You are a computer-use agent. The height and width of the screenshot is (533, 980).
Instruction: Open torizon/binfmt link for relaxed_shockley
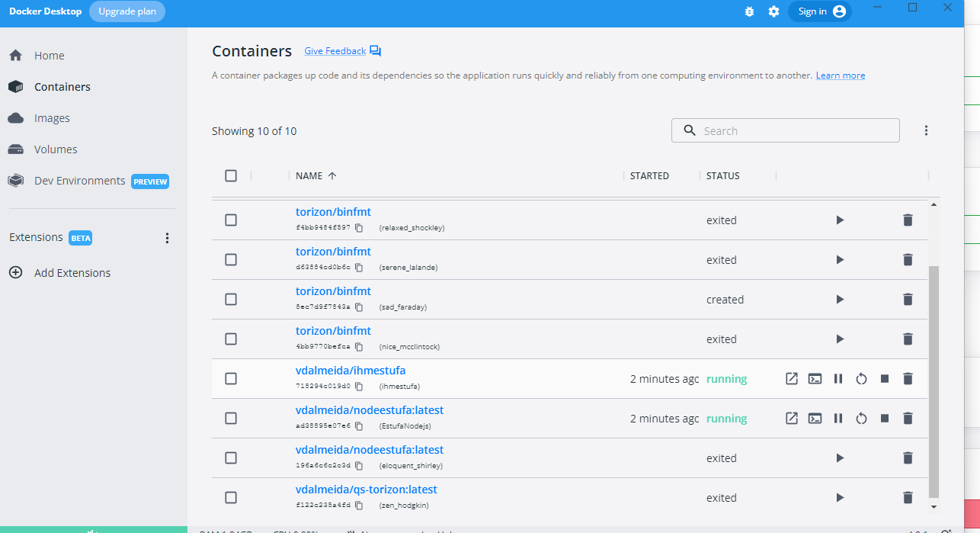click(x=333, y=212)
